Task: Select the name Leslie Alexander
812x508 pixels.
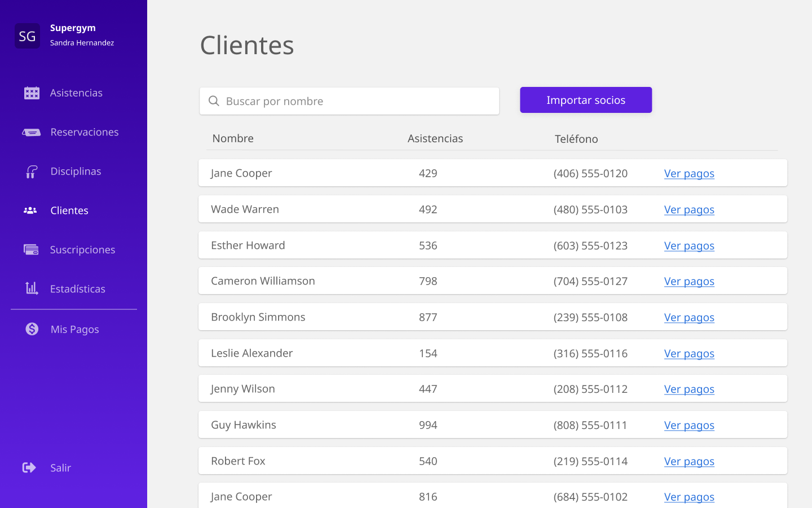Action: tap(251, 353)
